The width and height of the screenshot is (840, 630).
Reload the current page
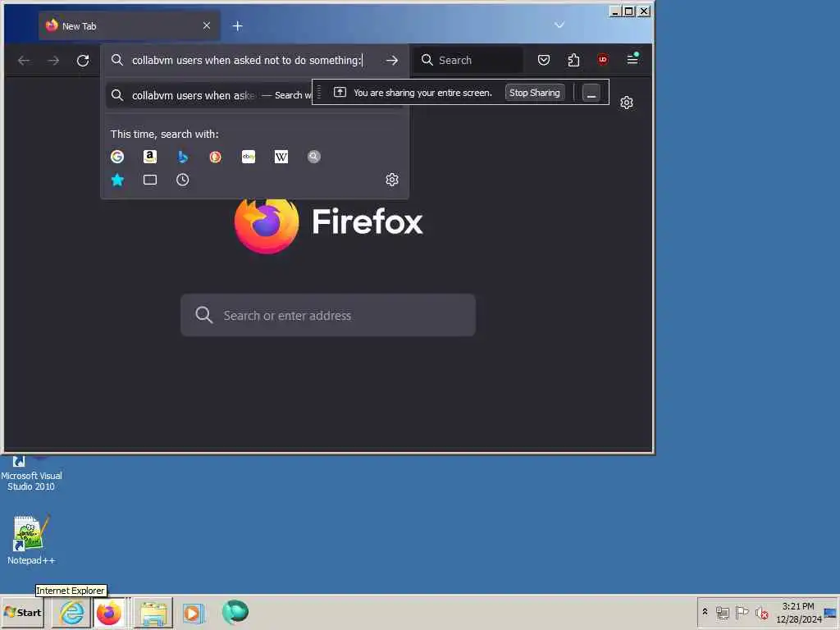point(83,61)
